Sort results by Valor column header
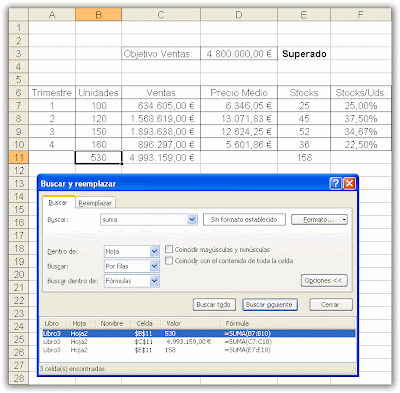The image size is (400, 393). point(191,323)
